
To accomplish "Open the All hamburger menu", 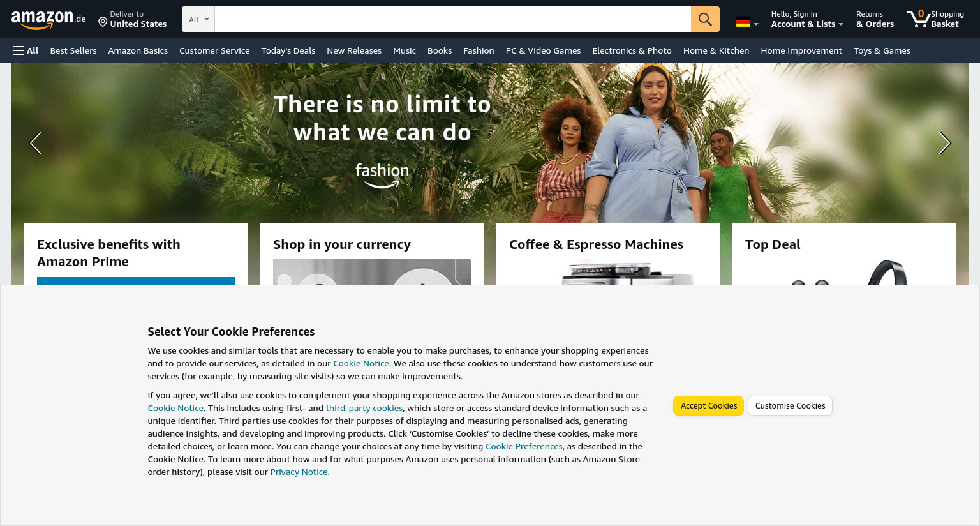I will 26,50.
